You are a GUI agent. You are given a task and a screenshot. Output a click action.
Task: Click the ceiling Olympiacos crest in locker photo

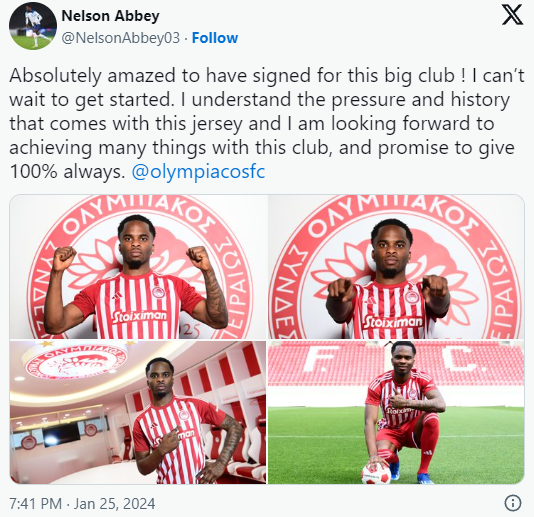76,359
